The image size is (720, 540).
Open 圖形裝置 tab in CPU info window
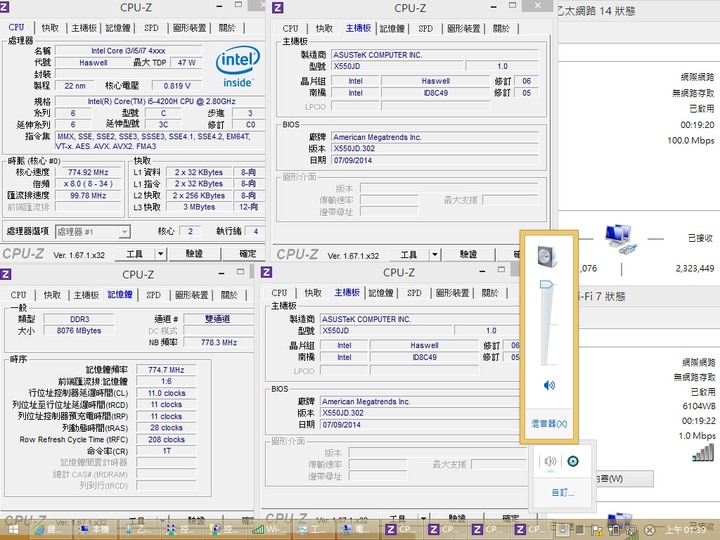click(189, 28)
